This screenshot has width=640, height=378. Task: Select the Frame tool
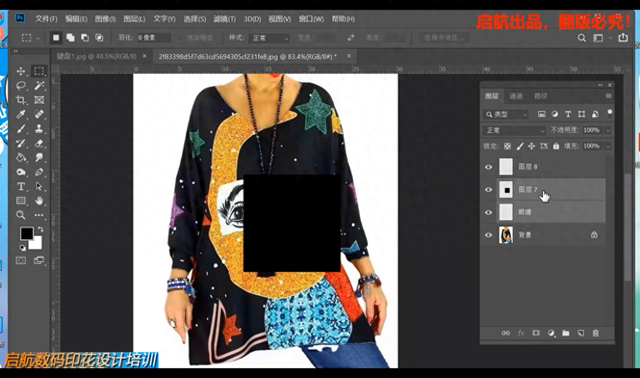(39, 100)
